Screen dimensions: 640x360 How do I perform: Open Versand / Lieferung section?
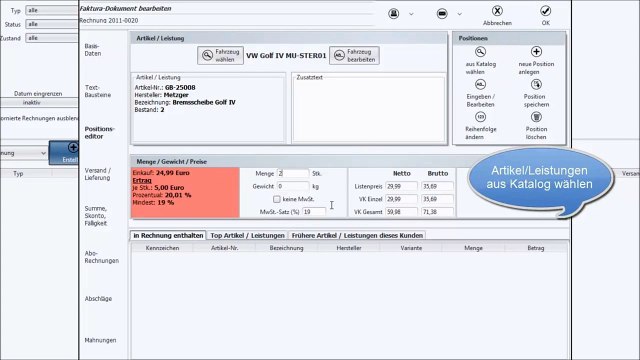click(x=98, y=174)
